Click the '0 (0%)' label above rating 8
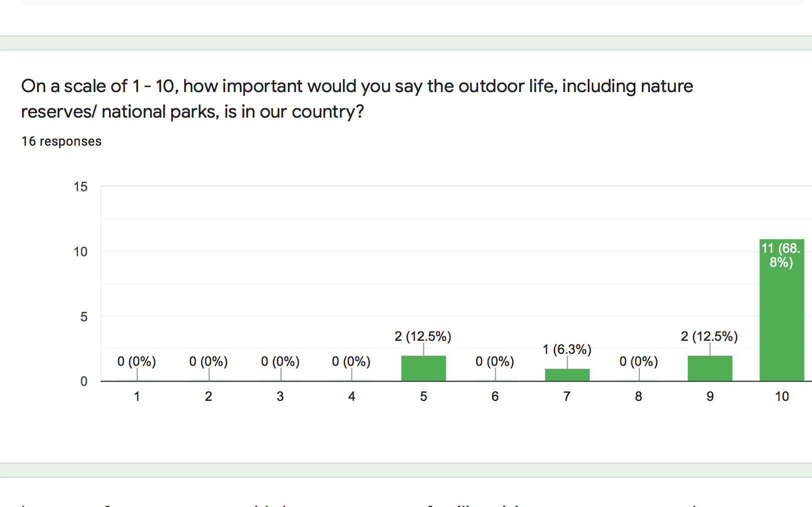Image resolution: width=812 pixels, height=507 pixels. tap(639, 361)
